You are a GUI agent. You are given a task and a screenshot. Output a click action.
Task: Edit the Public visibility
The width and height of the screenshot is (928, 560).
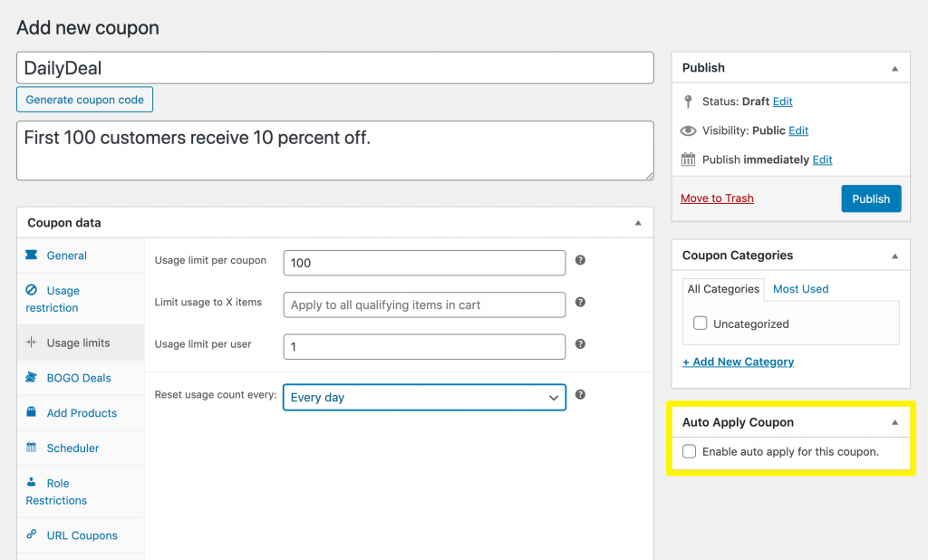coord(797,130)
